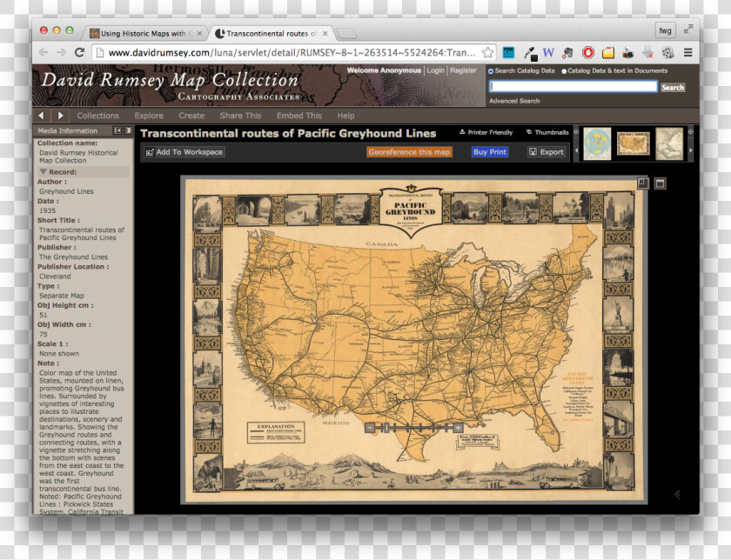Click into the catalog search input field
The image size is (731, 560).
573,87
